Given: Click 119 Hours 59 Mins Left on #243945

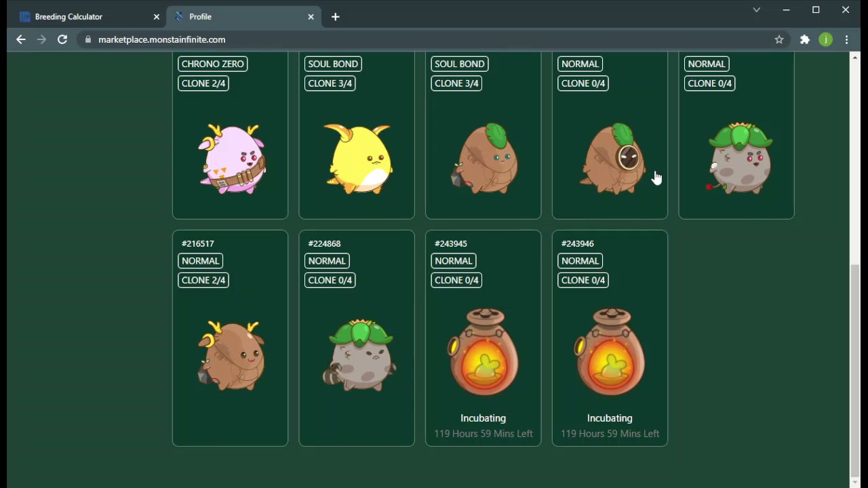Looking at the screenshot, I should [484, 434].
